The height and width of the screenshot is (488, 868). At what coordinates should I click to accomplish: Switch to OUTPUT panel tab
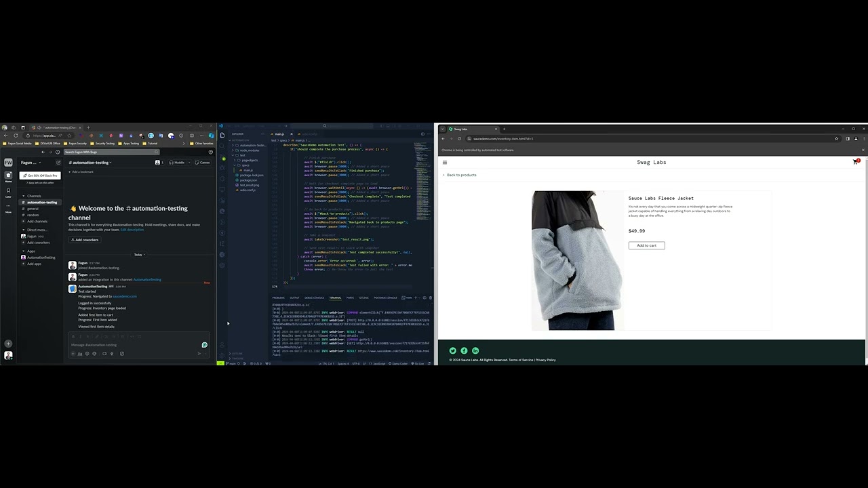[294, 298]
